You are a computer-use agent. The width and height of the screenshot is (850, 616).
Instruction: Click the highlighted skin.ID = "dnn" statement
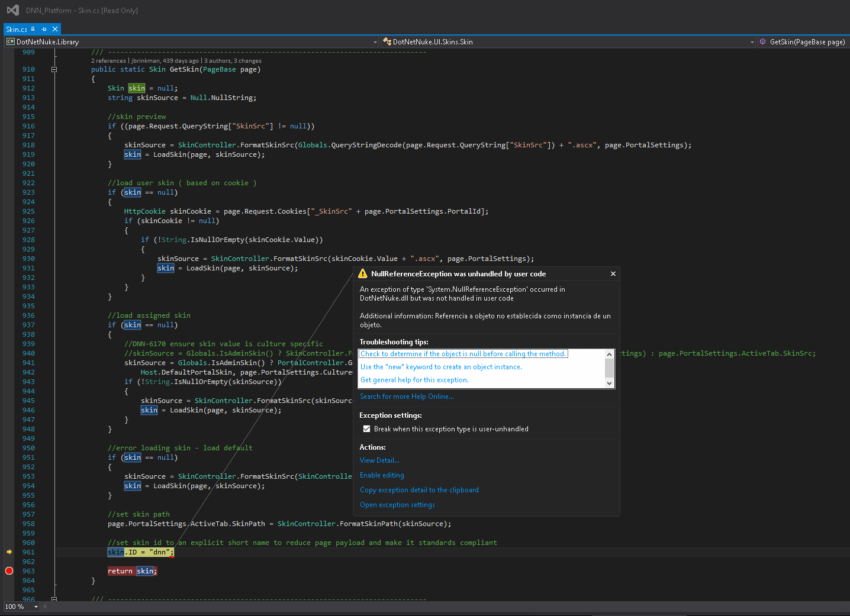pos(141,552)
